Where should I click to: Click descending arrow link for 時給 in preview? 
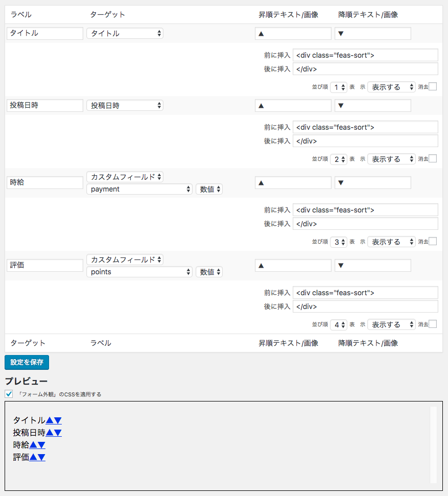coord(41,445)
